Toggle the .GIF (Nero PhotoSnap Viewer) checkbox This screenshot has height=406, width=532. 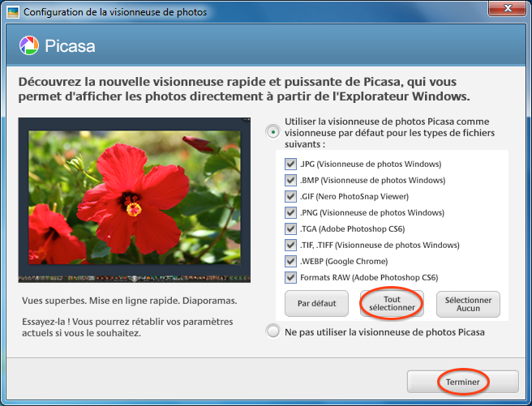coord(290,196)
